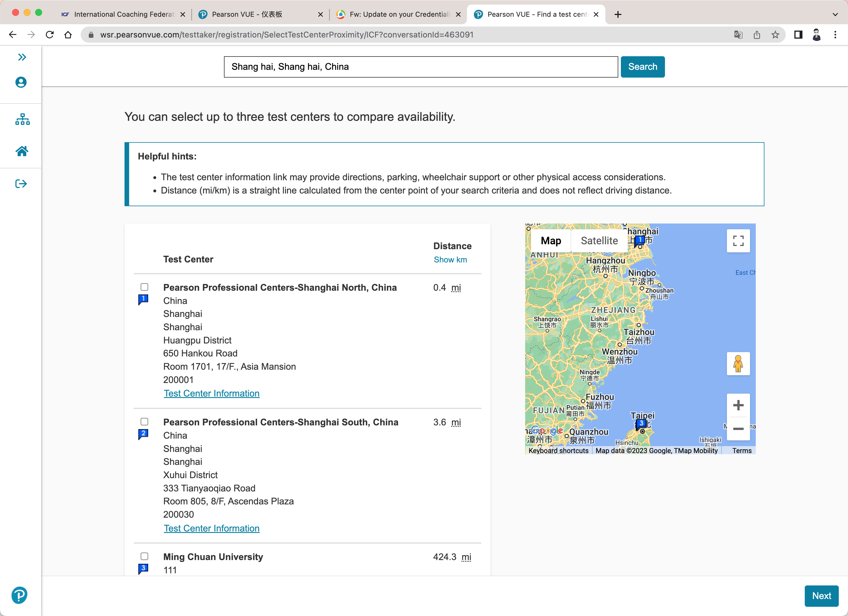Toggle the map fullscreen view icon
Viewport: 848px width, 616px height.
(738, 241)
